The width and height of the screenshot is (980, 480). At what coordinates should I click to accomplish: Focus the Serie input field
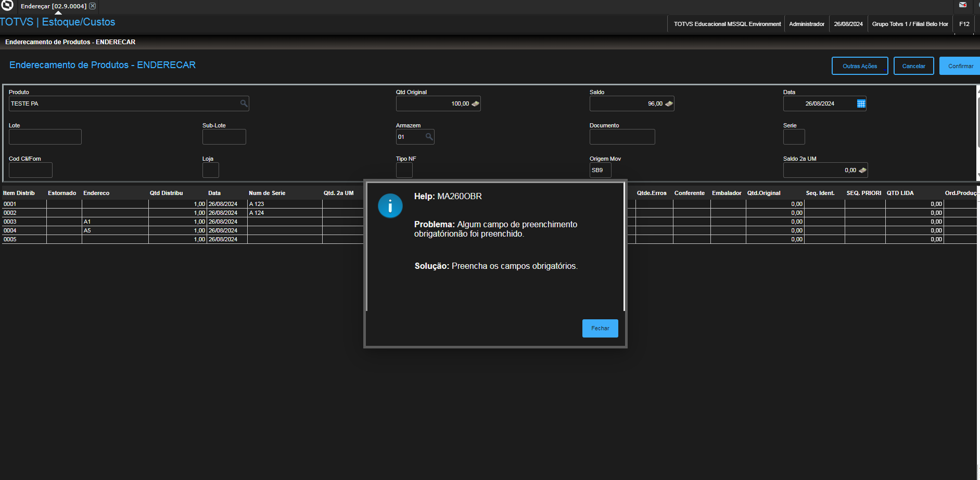click(x=794, y=137)
